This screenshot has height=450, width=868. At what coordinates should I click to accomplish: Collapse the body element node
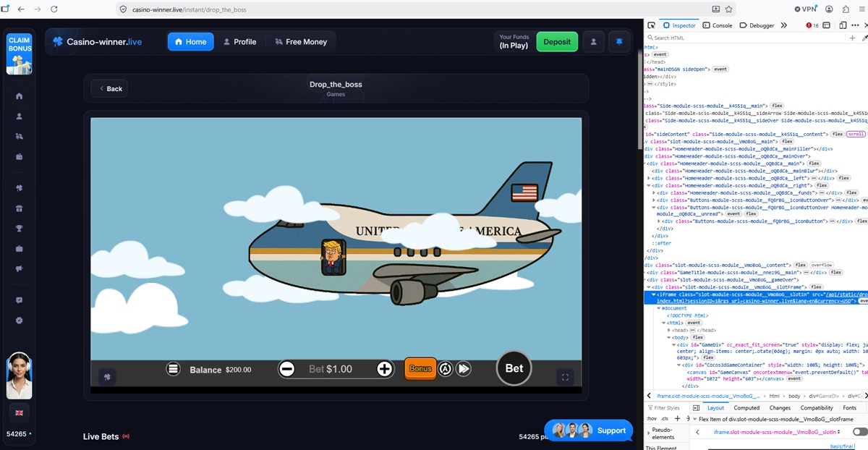(668, 337)
